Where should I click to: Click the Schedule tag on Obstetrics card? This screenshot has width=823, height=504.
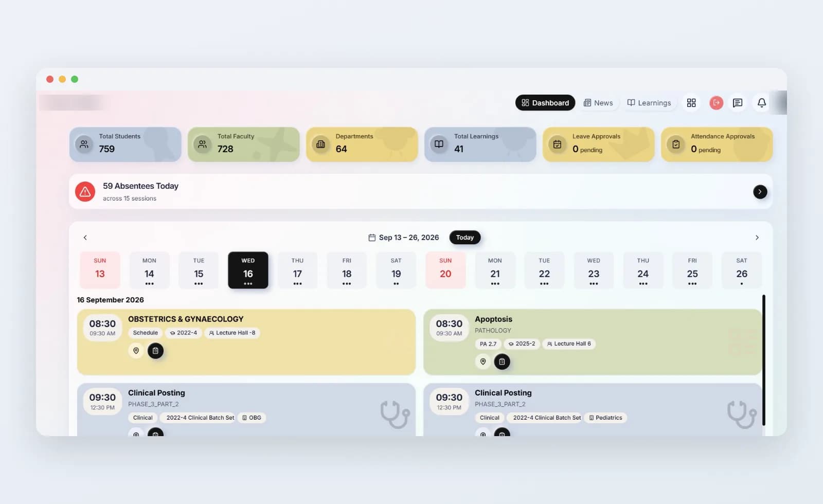tap(146, 333)
